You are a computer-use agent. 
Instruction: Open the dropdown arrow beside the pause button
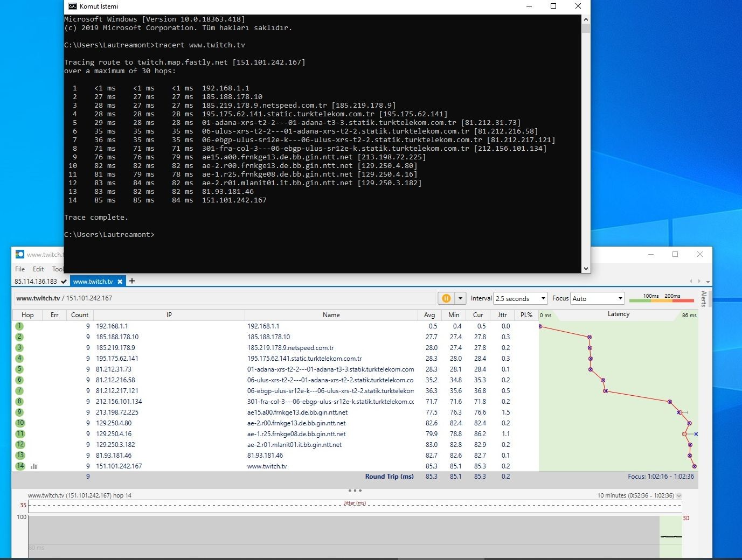[x=460, y=298]
